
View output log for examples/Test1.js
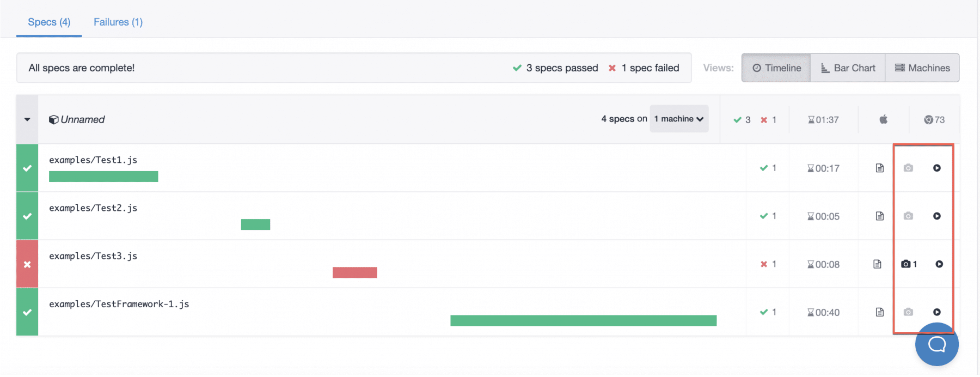(879, 168)
